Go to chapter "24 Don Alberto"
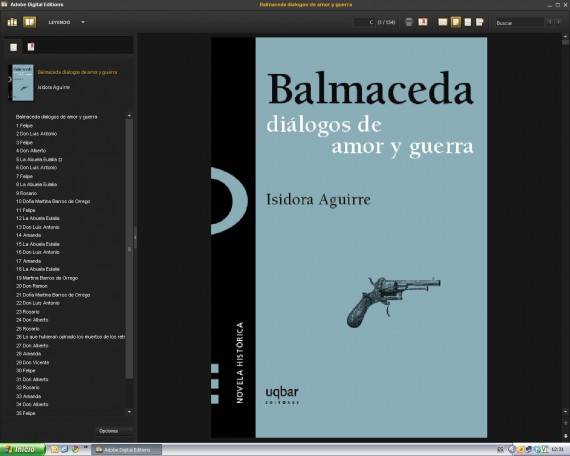The image size is (570, 456). pos(32,320)
